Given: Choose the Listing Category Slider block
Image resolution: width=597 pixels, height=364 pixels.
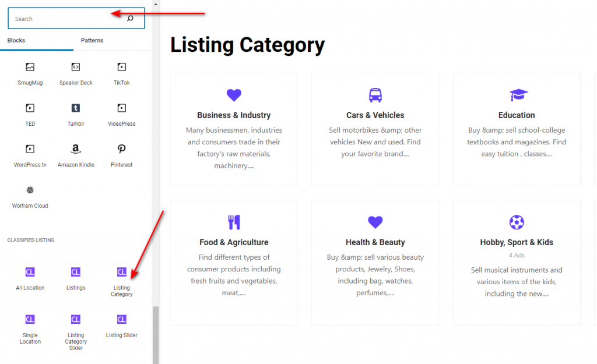Looking at the screenshot, I should point(76,333).
